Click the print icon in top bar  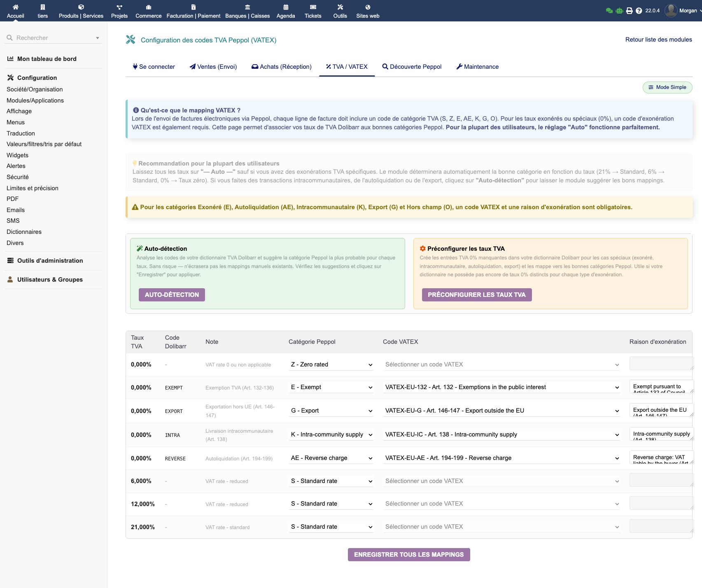point(629,11)
